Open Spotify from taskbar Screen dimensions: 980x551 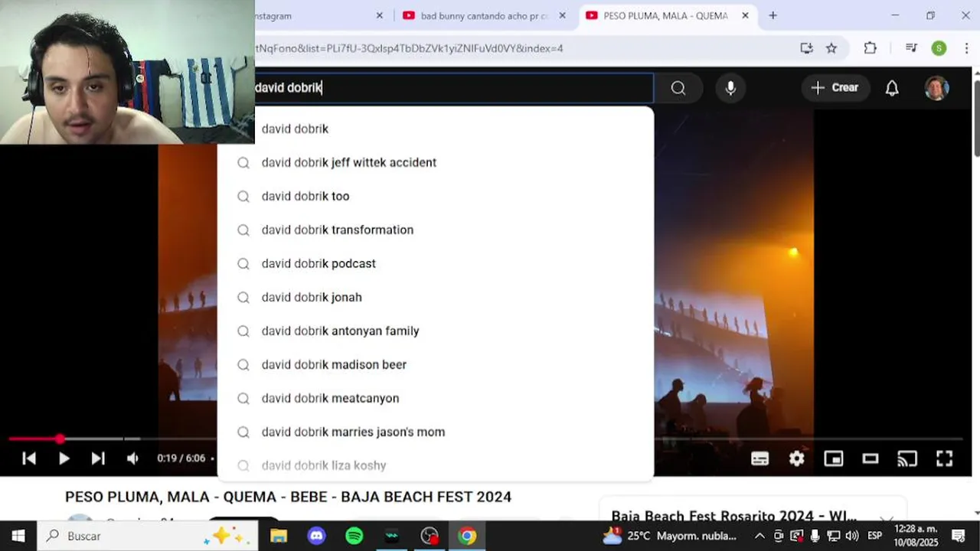coord(354,536)
